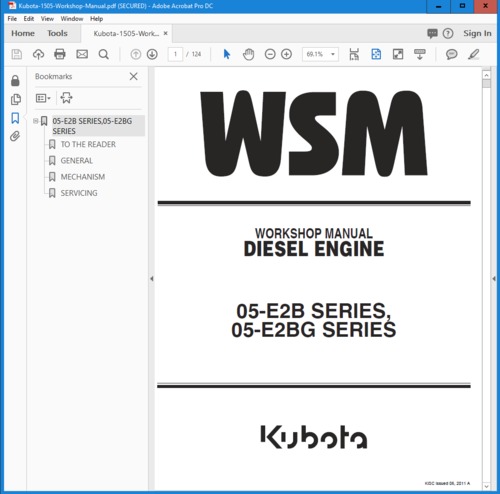
Task: Open the Help menu
Action: pos(96,19)
